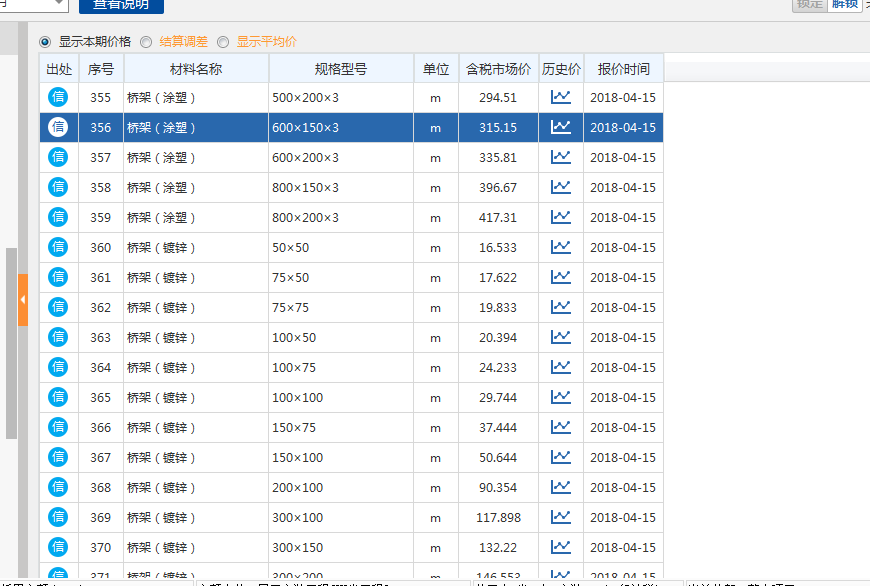Screen dimensions: 870x586
Task: Click the 查看说明 button
Action: (x=121, y=6)
